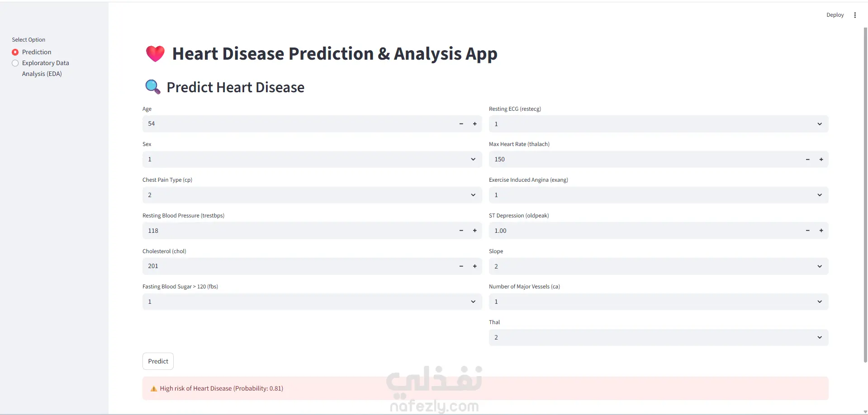The width and height of the screenshot is (868, 415).
Task: Expand the Chest Pain Type dropdown
Action: (x=312, y=195)
